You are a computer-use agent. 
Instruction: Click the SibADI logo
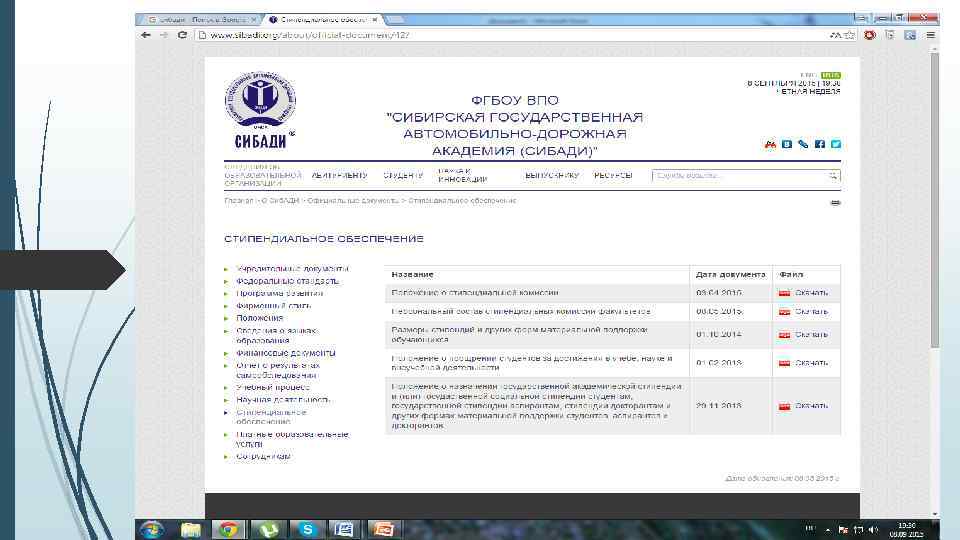[x=260, y=110]
